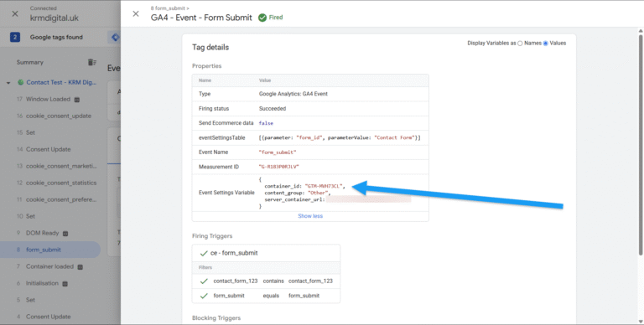Click the Google tag diamond icon

(x=116, y=38)
